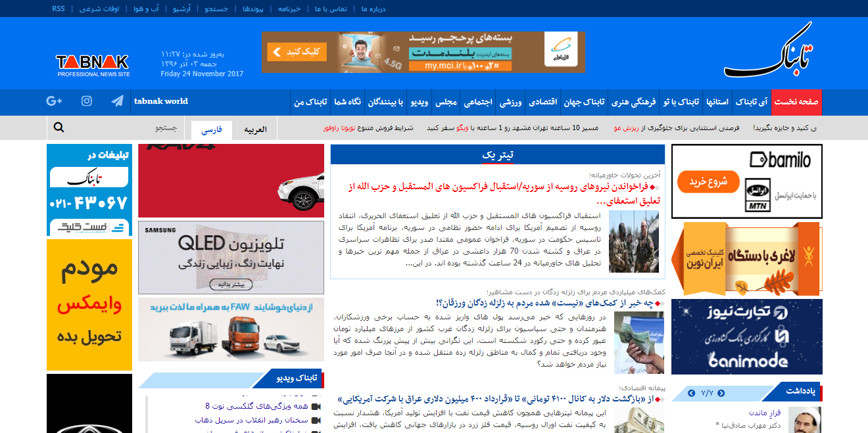Click آرشیو in top bar
Screen dimensions: 868x433
click(x=182, y=9)
